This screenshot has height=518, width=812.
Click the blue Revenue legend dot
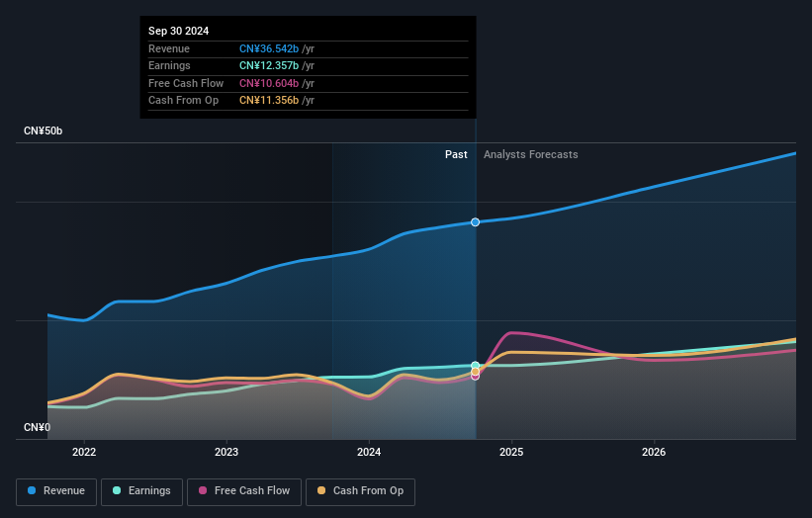32,490
